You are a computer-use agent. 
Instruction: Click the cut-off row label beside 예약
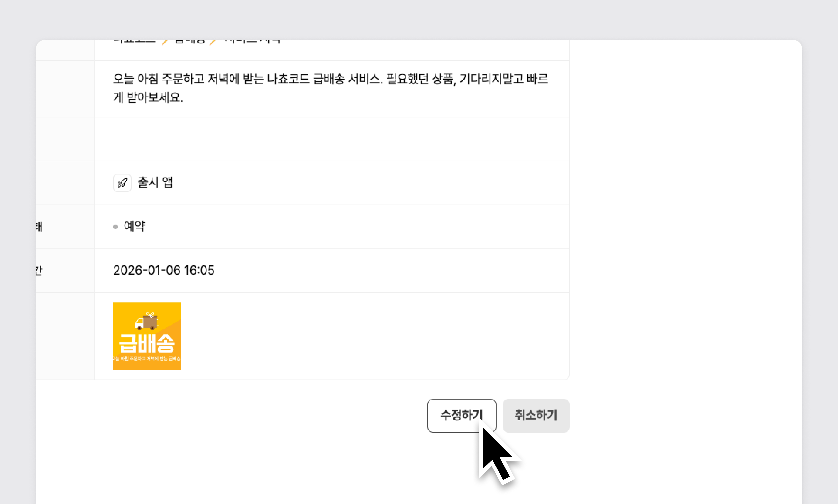pos(39,226)
